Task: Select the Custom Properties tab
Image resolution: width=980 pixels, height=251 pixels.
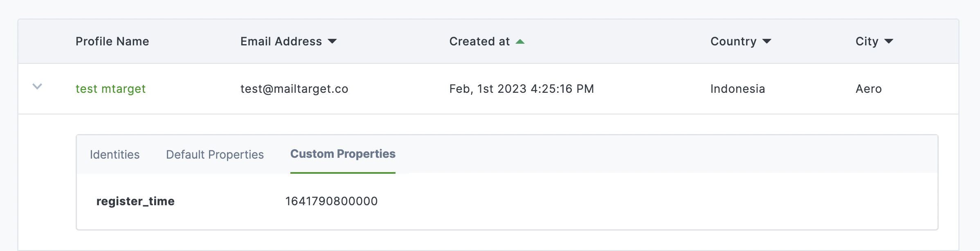Action: pos(343,154)
